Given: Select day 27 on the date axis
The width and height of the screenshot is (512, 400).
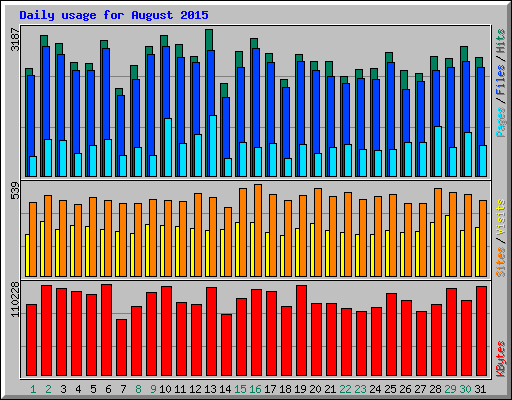Looking at the screenshot, I should [420, 389].
